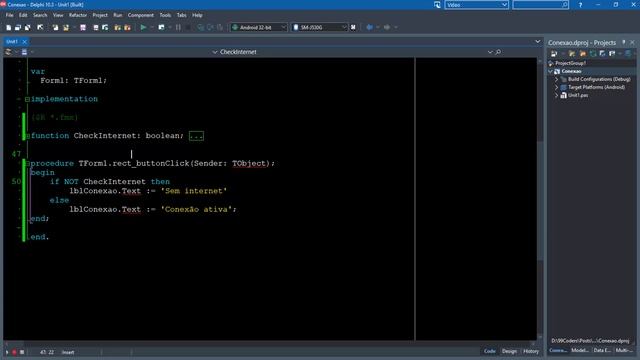Click the IDE Insight search field
640x360 pixels.
click(x=540, y=5)
